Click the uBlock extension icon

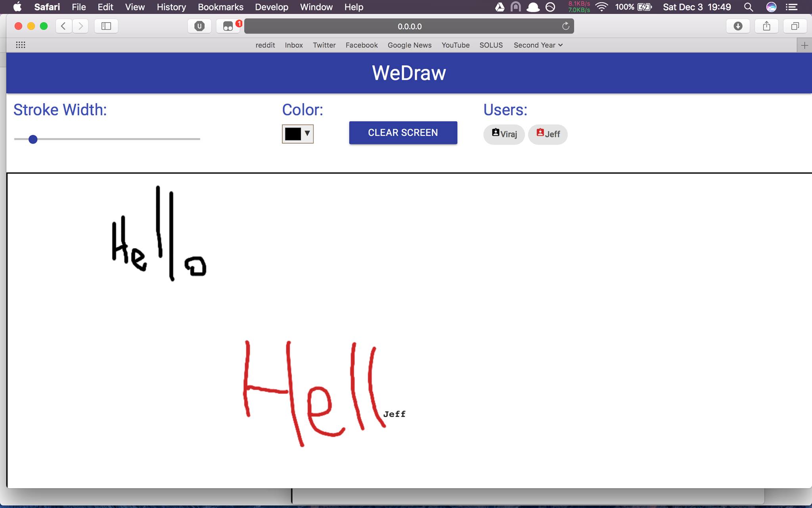199,26
